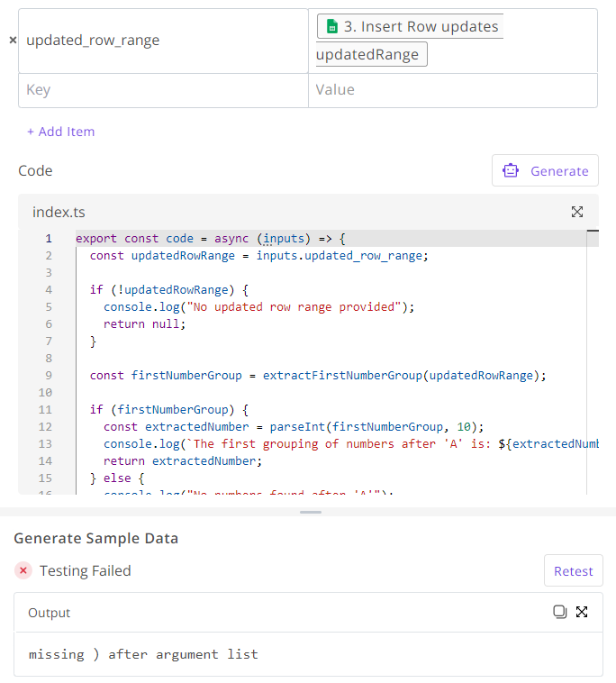Image resolution: width=616 pixels, height=683 pixels.
Task: Click the code editor vertical scrollbar
Action: (592, 360)
